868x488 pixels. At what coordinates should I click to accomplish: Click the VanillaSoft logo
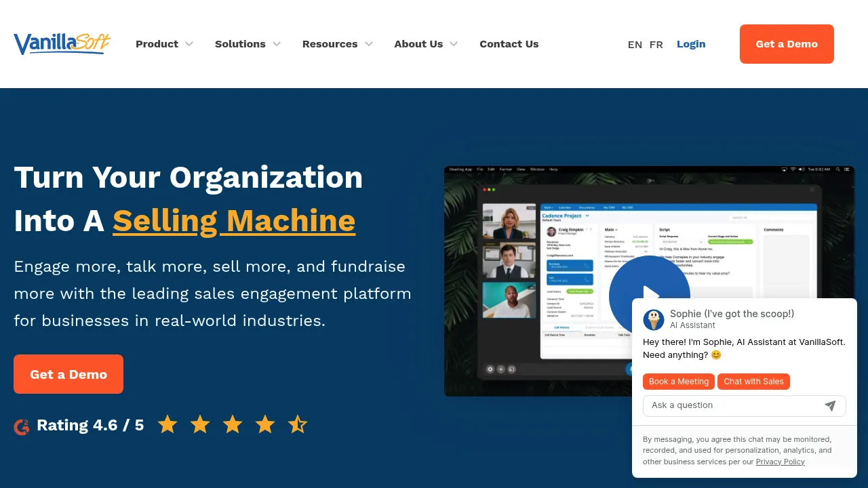[x=62, y=44]
